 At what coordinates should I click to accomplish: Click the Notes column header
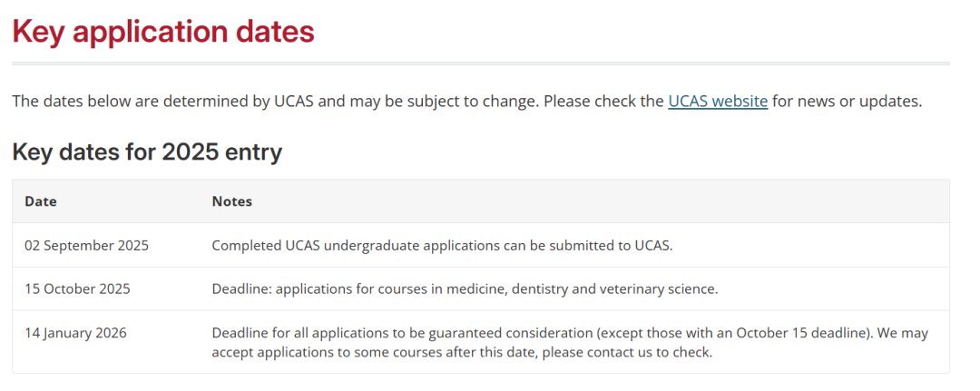[232, 201]
